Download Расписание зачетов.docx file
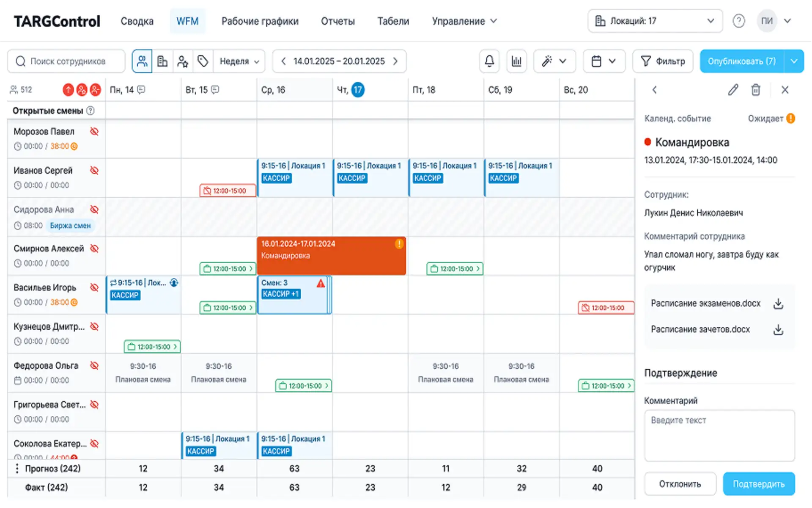 coord(778,330)
